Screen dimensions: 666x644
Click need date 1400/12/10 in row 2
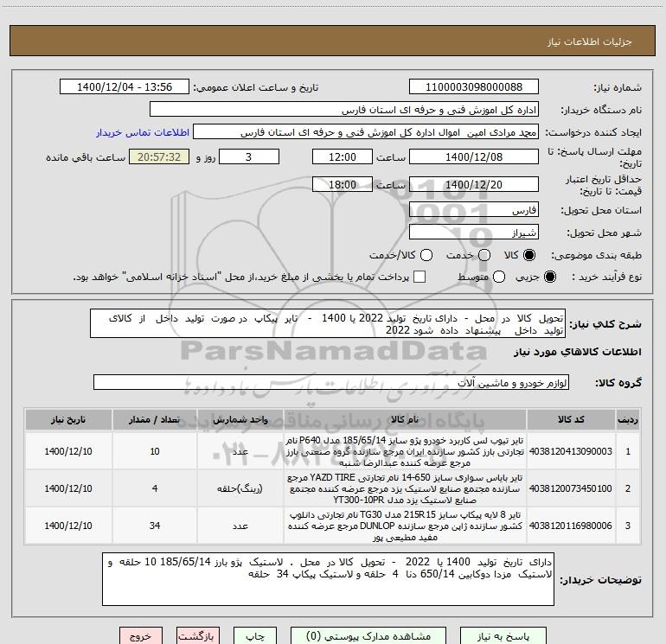[68, 488]
